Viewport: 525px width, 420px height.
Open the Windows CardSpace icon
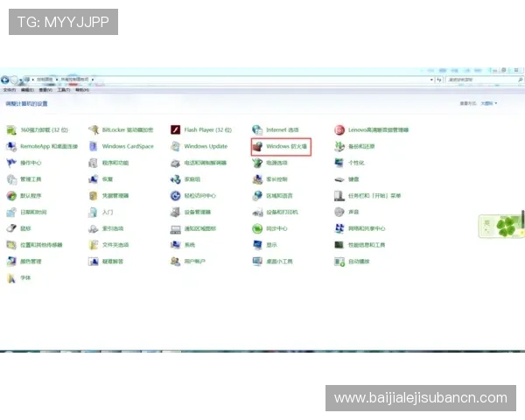(94, 146)
